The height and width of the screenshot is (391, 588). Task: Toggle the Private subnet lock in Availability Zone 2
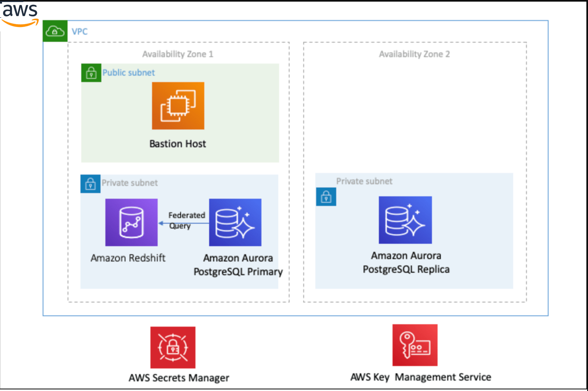326,197
